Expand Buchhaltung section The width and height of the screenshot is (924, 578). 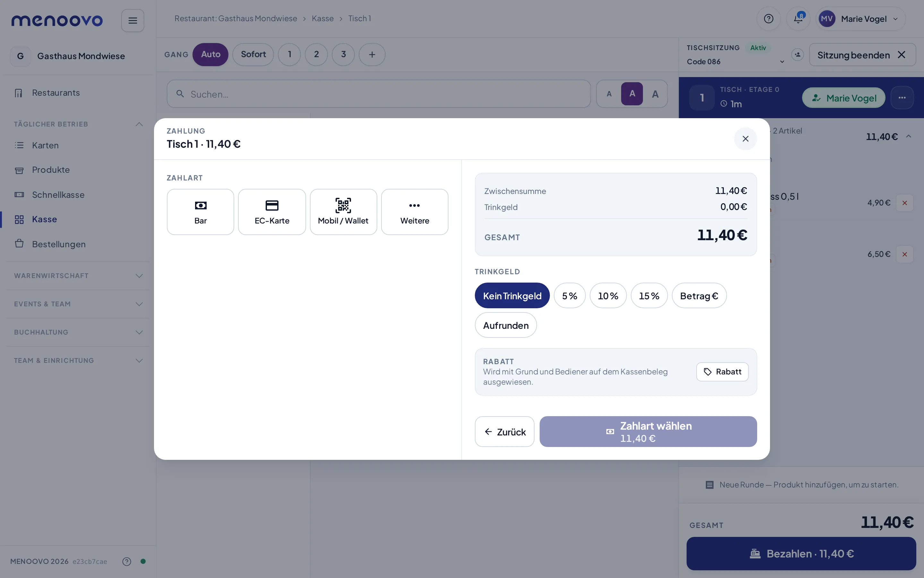[78, 332]
